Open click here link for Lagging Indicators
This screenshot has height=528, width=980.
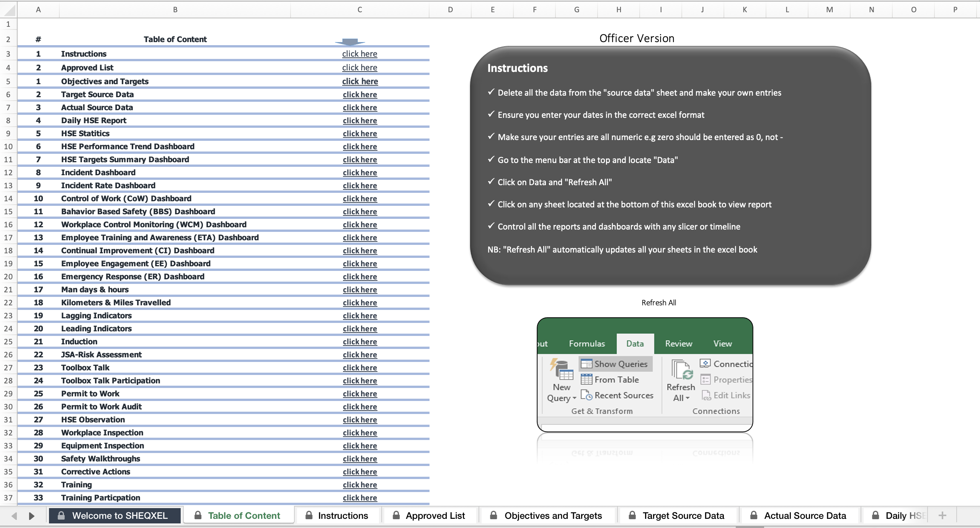[360, 316]
